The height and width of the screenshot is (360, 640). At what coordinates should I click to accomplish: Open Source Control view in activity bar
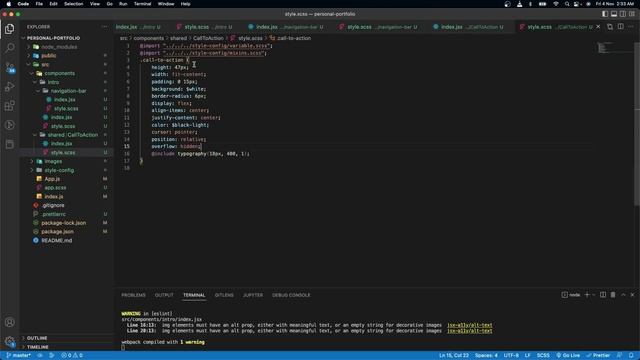point(9,67)
